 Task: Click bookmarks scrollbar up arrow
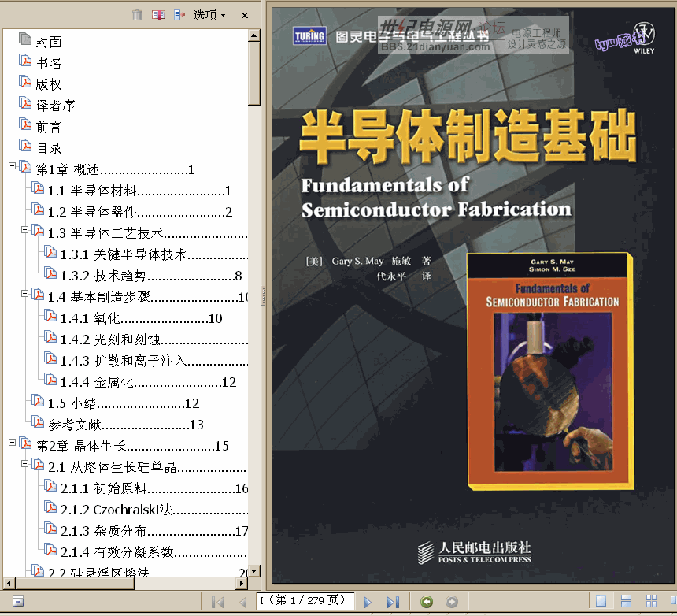pos(253,36)
